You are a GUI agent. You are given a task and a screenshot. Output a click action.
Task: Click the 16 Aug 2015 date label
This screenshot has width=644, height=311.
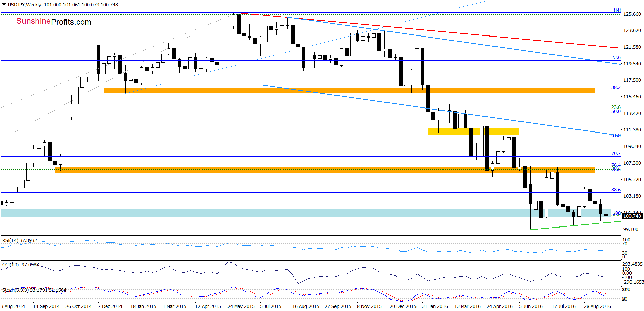(x=306, y=306)
